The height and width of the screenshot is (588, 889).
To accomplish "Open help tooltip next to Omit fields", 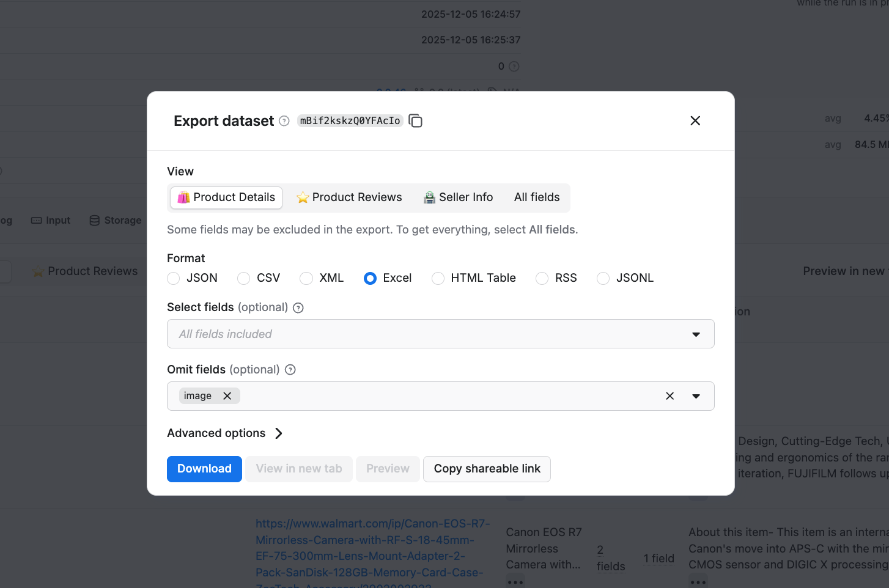I will click(x=290, y=370).
